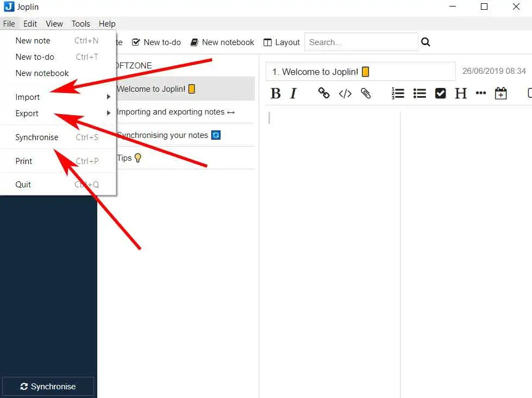
Task: Apply bold formatting in editor toolbar
Action: click(276, 93)
